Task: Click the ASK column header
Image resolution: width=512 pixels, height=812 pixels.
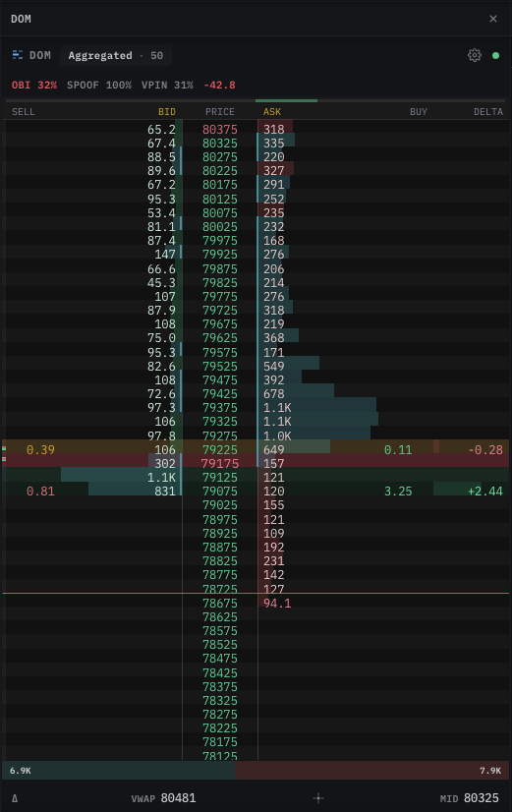Action: click(272, 112)
